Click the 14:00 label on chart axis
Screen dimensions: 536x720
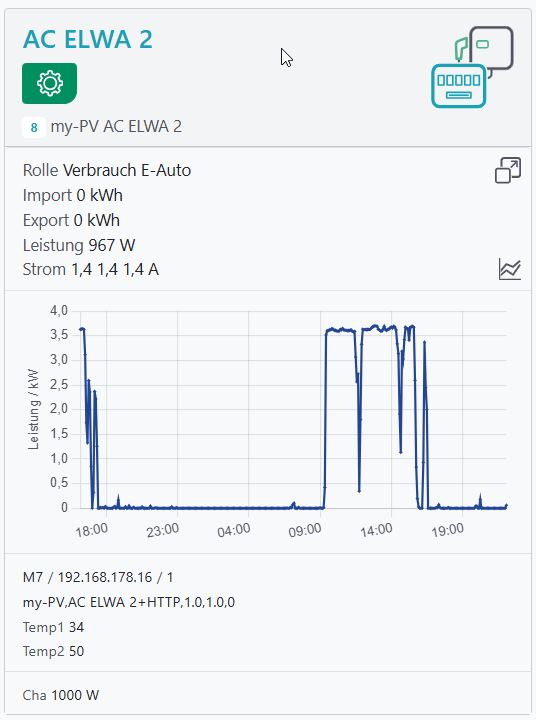pyautogui.click(x=377, y=530)
